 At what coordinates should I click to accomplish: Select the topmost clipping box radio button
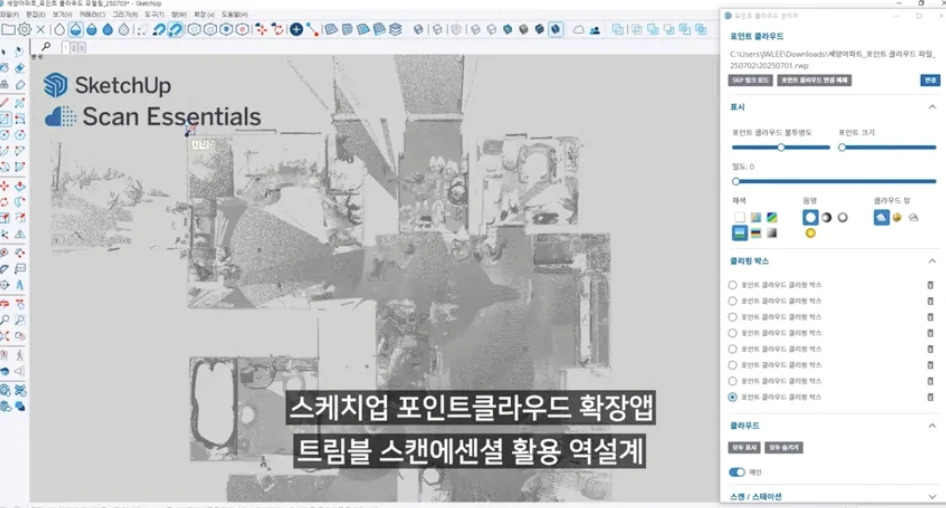point(732,285)
